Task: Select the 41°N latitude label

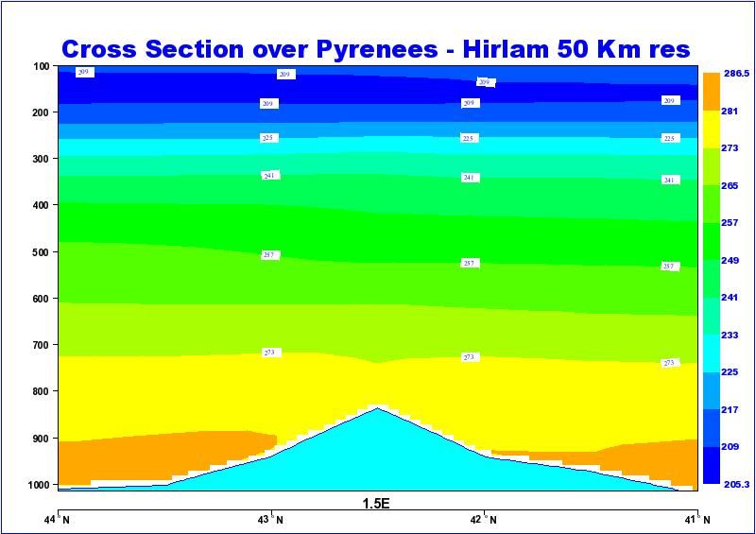Action: click(697, 520)
